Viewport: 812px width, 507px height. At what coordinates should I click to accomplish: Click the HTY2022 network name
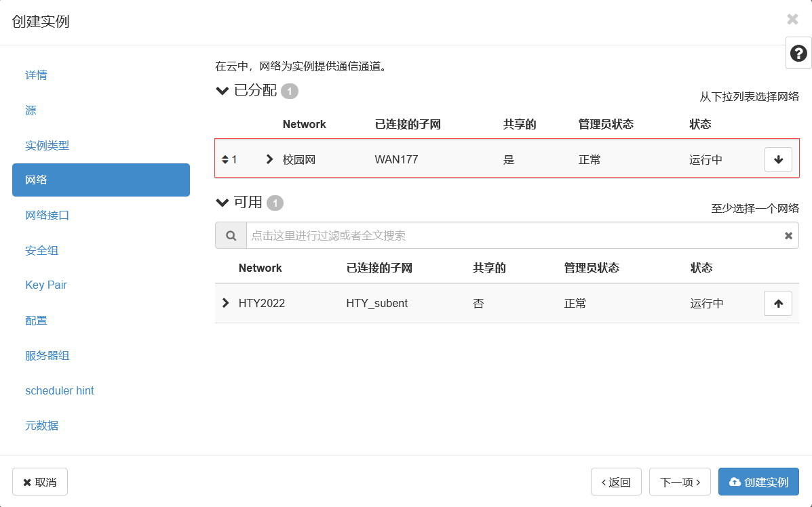tap(262, 303)
